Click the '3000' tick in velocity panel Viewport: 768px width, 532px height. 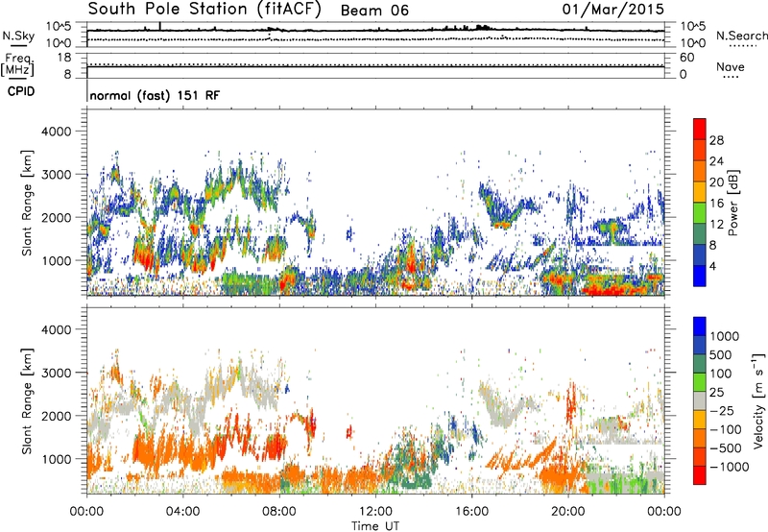pos(56,373)
